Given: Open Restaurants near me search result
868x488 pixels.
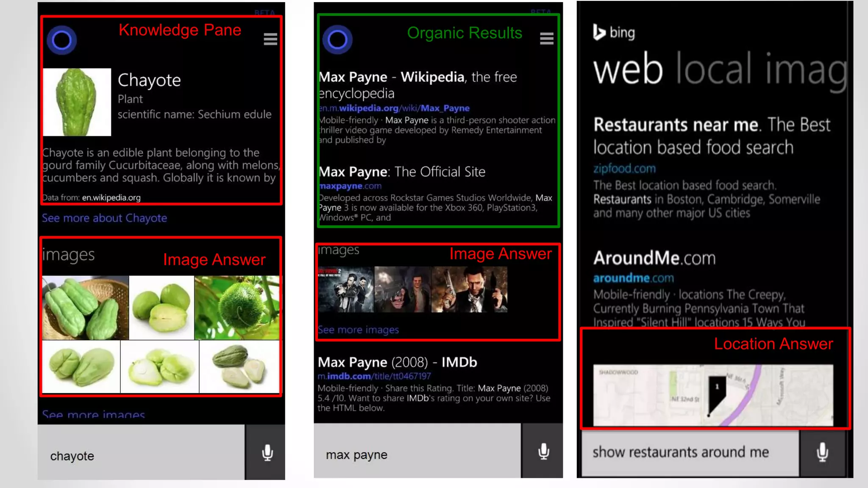Looking at the screenshot, I should [712, 136].
